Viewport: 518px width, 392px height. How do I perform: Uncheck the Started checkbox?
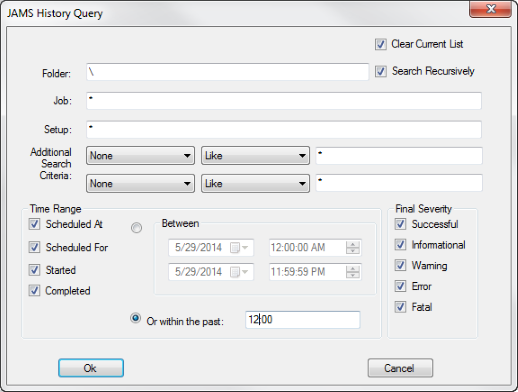(34, 270)
